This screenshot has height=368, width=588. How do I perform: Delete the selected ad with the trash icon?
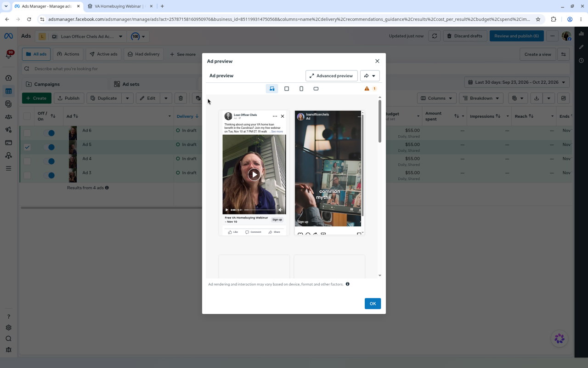tap(181, 98)
